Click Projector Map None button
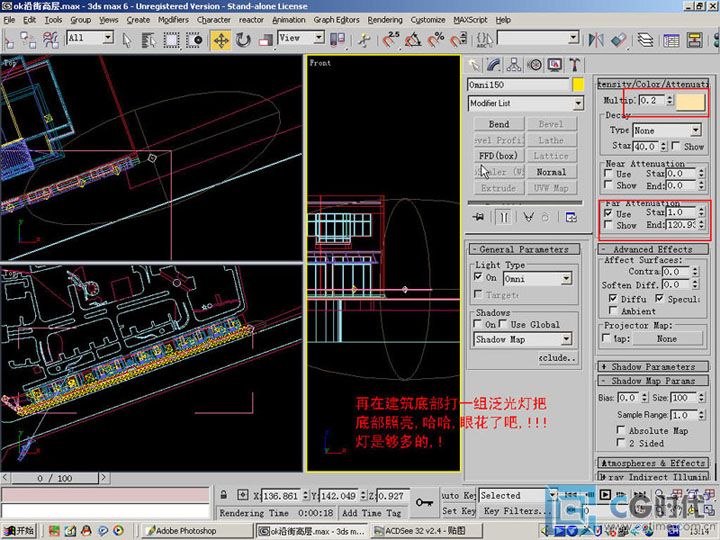The height and width of the screenshot is (540, 720). click(667, 338)
